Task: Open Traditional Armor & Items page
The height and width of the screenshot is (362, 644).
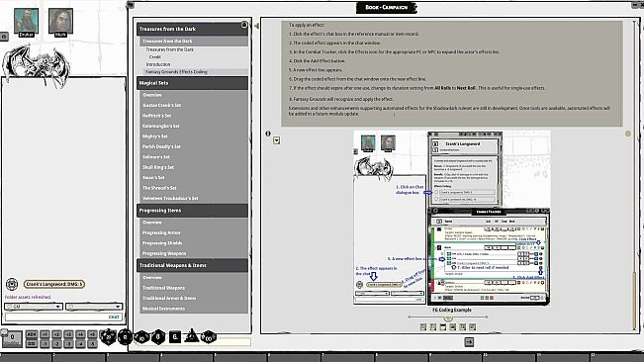Action: (169, 298)
